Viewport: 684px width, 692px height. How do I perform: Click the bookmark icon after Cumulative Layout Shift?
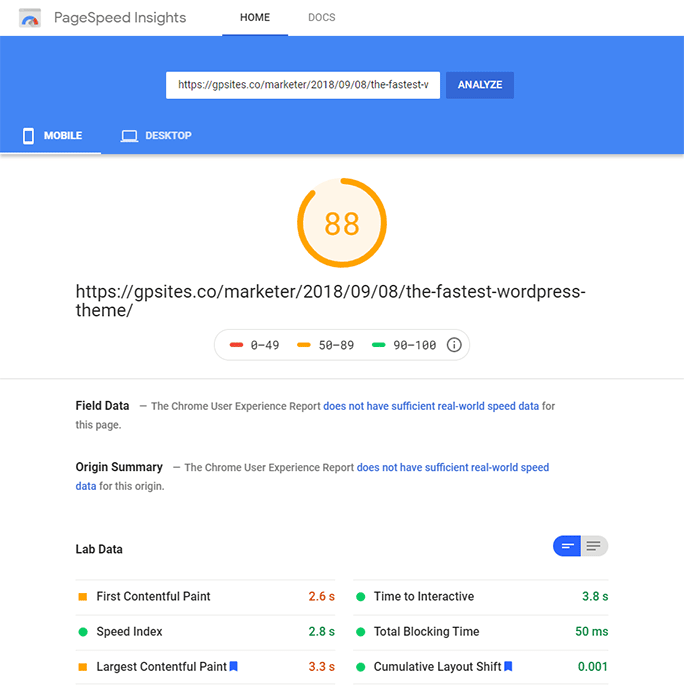[508, 666]
